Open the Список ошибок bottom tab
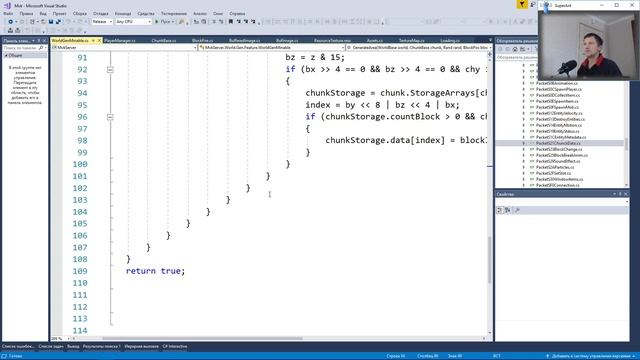640x360 pixels. 18,347
